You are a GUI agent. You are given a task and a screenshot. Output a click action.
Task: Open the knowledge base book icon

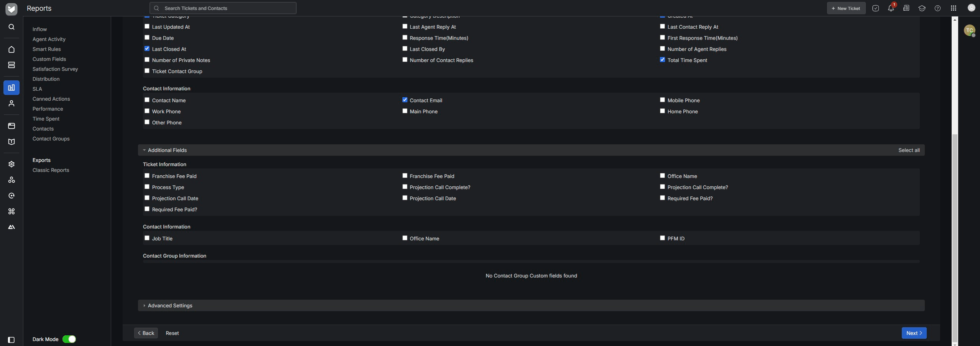pos(11,142)
